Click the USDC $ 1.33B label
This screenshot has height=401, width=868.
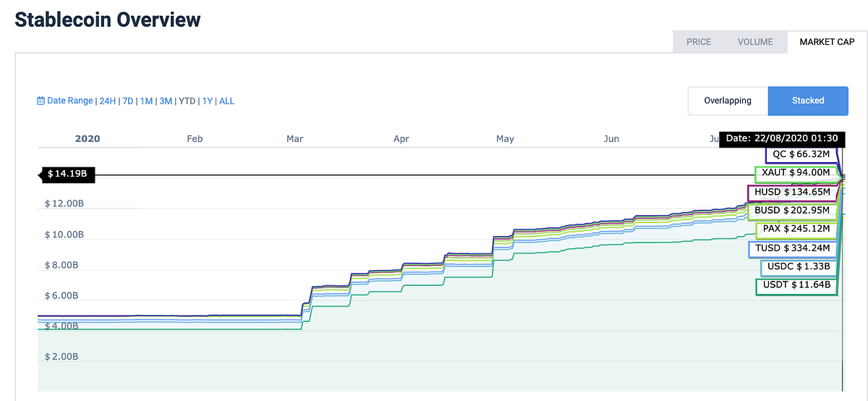click(x=799, y=268)
